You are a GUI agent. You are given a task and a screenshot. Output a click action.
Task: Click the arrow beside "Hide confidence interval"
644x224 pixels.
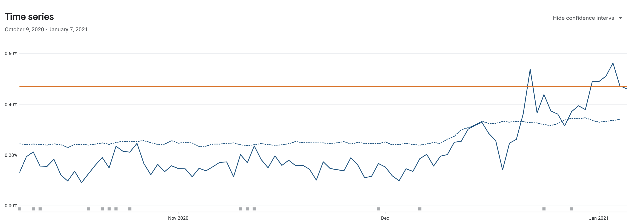coord(620,18)
